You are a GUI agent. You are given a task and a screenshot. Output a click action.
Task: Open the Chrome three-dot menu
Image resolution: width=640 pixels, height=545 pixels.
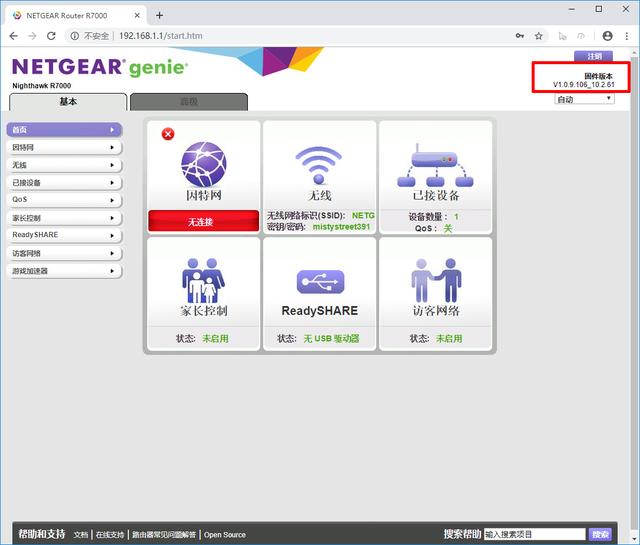[627, 36]
